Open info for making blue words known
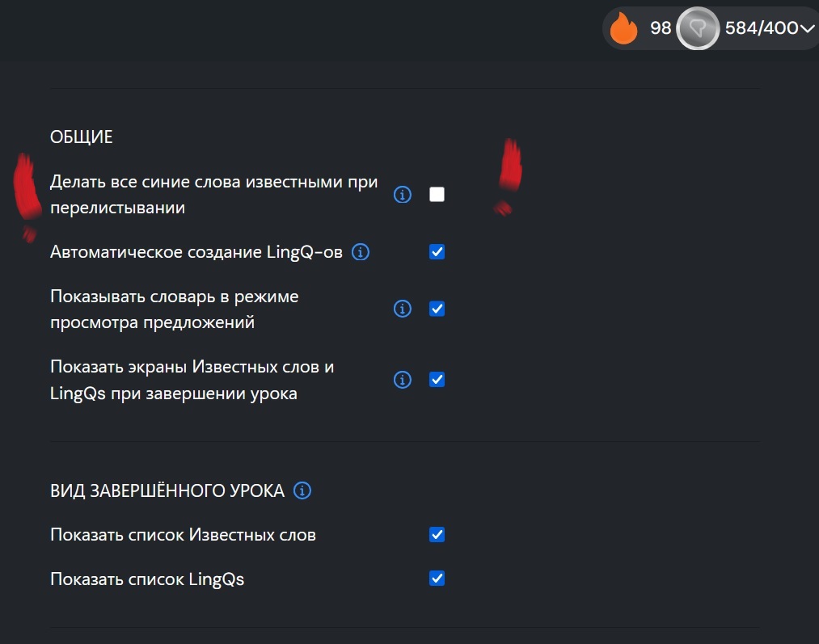Image resolution: width=819 pixels, height=644 pixels. click(402, 195)
